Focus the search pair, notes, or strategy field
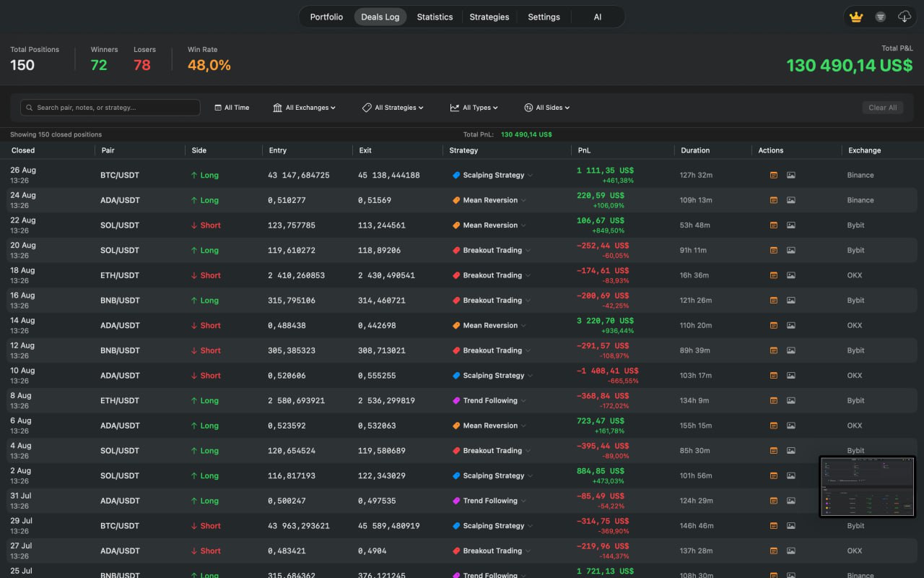Image resolution: width=924 pixels, height=578 pixels. coord(110,108)
